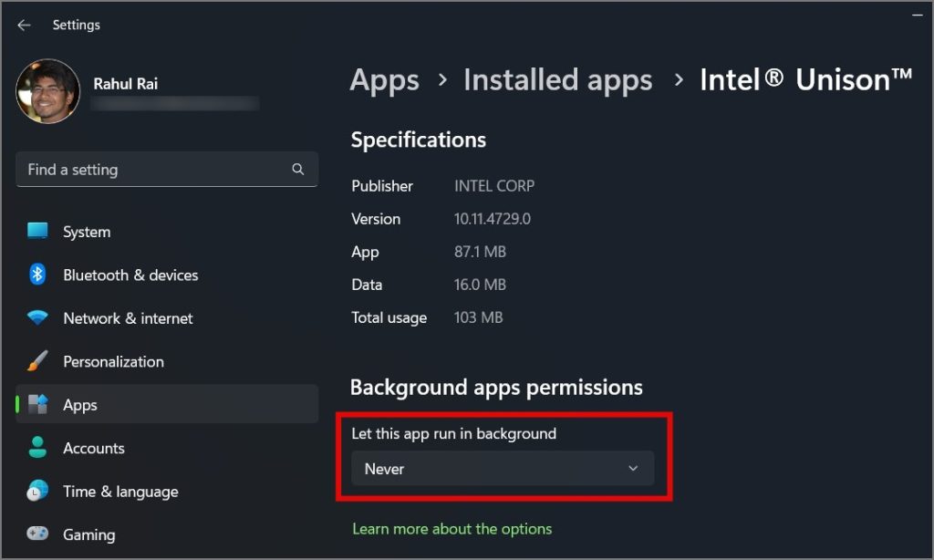Click Learn more about the options link

click(452, 529)
